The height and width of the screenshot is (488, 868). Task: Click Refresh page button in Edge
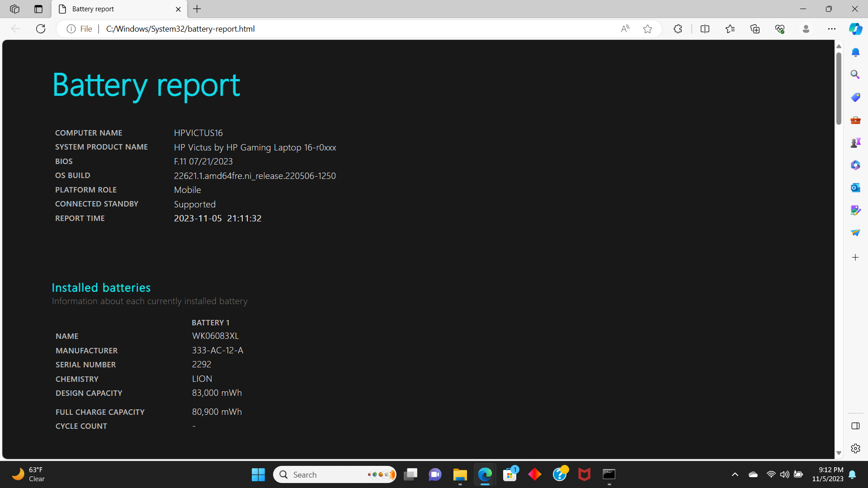pyautogui.click(x=40, y=28)
